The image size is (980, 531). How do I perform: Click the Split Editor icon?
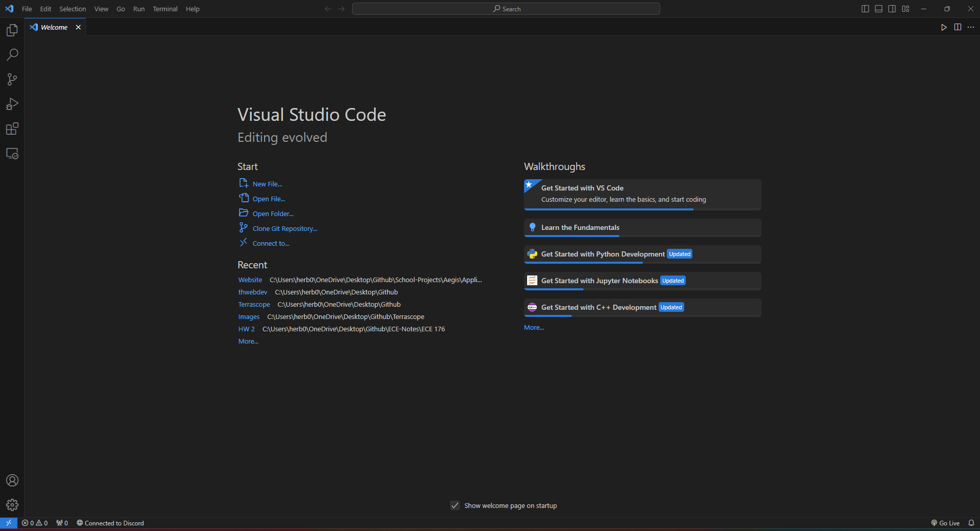pos(957,27)
